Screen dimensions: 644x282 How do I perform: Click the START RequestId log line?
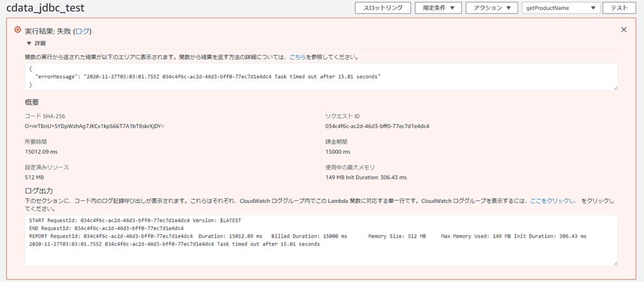click(135, 221)
